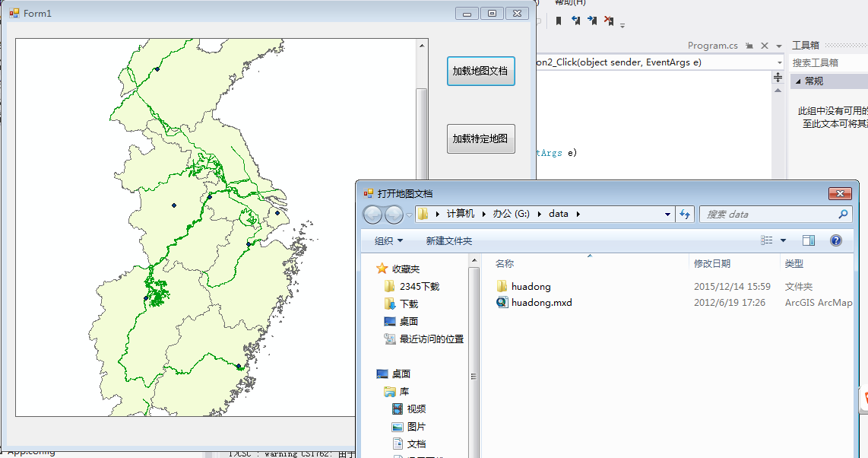Open the change view dropdown arrow

[x=784, y=240]
